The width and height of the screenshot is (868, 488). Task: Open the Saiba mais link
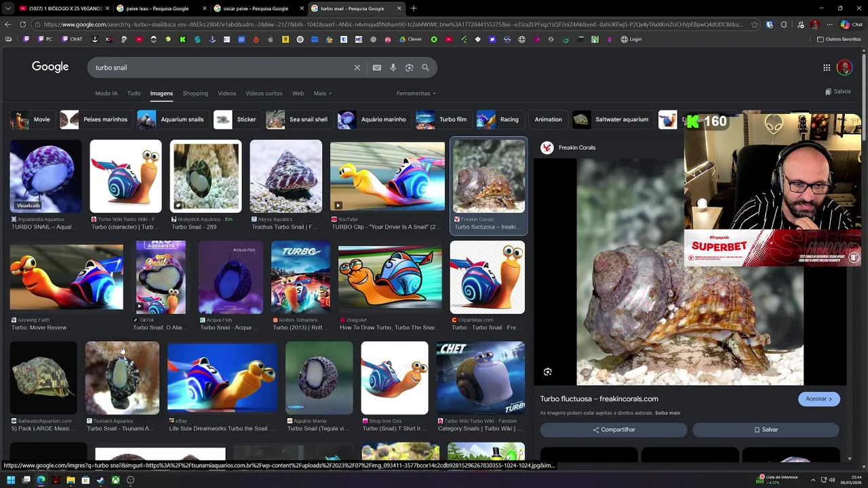pyautogui.click(x=667, y=413)
